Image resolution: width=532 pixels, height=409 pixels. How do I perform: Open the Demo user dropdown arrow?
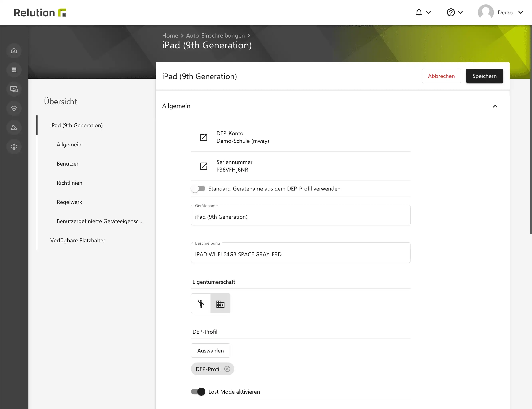click(521, 12)
